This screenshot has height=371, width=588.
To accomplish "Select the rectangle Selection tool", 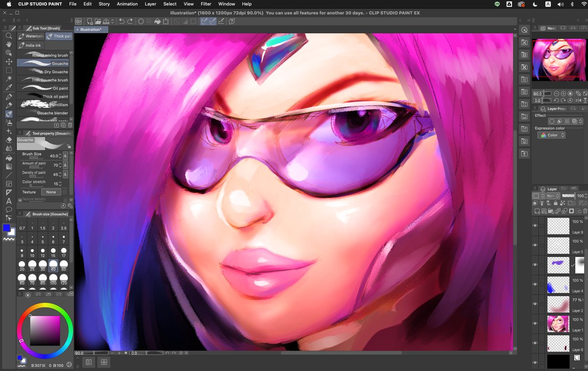I will (8, 70).
